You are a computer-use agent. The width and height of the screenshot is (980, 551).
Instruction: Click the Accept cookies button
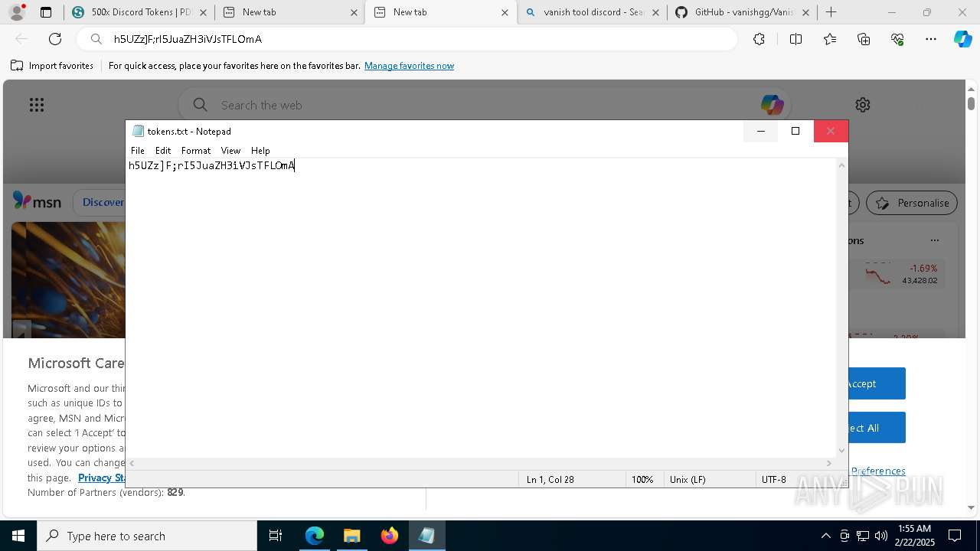[x=877, y=383]
